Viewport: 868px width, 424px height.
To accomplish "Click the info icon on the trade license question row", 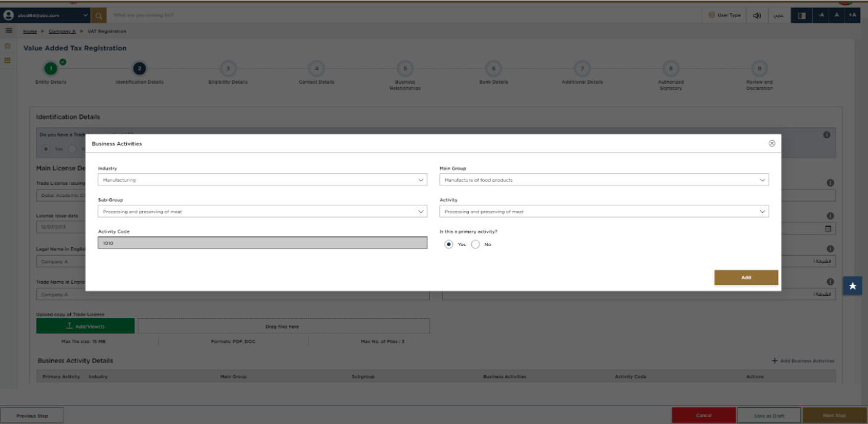I will 827,135.
